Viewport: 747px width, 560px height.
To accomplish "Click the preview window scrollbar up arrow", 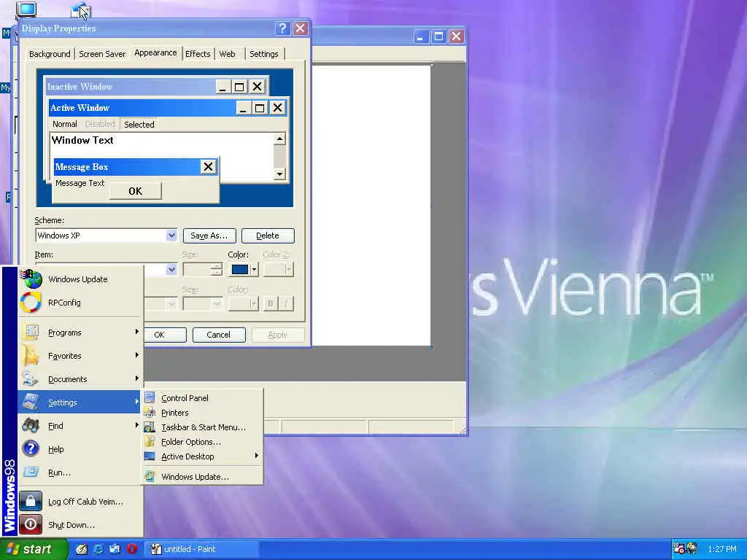I will pyautogui.click(x=279, y=139).
